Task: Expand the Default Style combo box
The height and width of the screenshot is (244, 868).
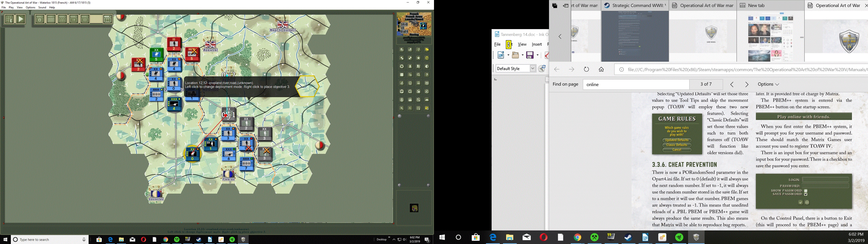Action: pyautogui.click(x=533, y=68)
